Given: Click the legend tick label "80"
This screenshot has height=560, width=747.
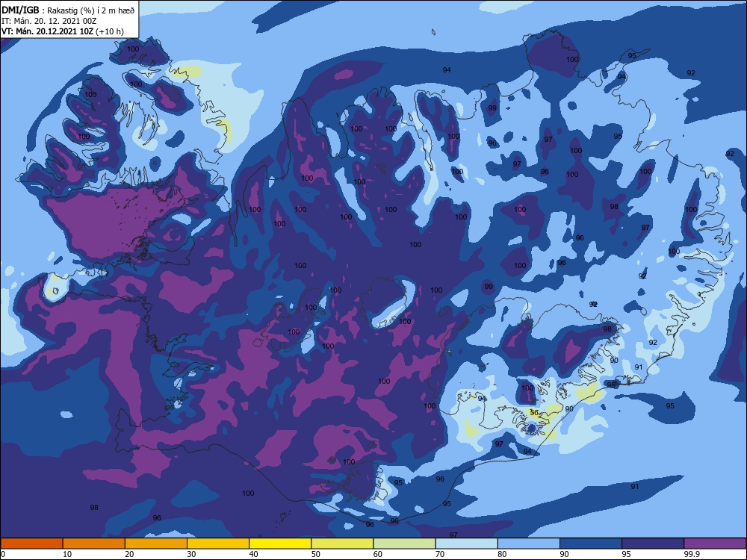Looking at the screenshot, I should pyautogui.click(x=503, y=554).
